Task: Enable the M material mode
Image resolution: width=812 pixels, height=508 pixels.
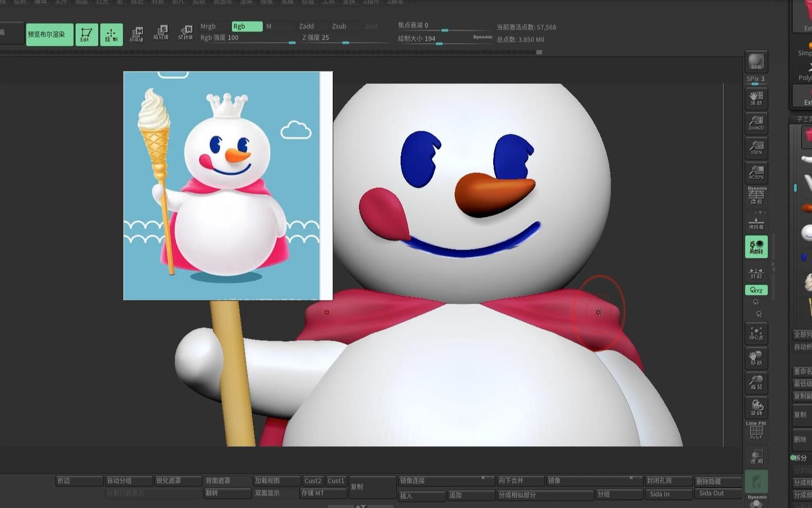Action: [x=280, y=26]
